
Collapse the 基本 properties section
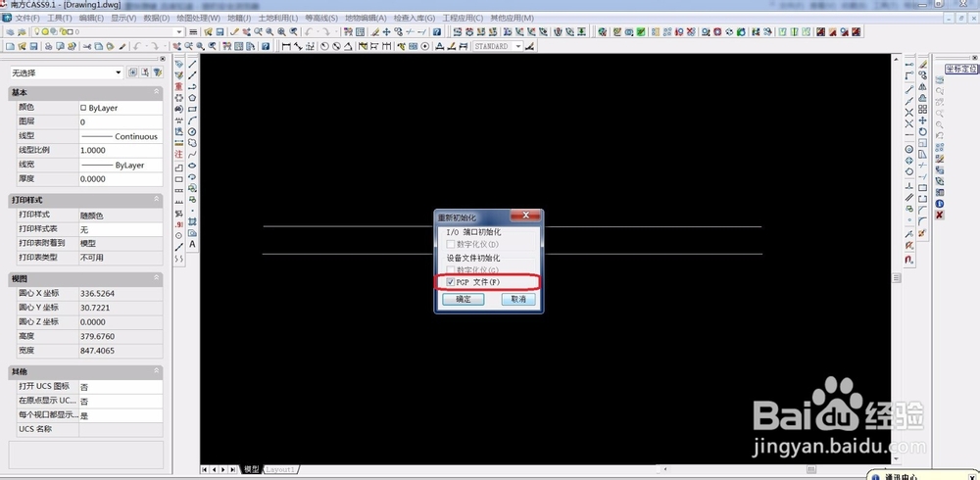[x=156, y=92]
